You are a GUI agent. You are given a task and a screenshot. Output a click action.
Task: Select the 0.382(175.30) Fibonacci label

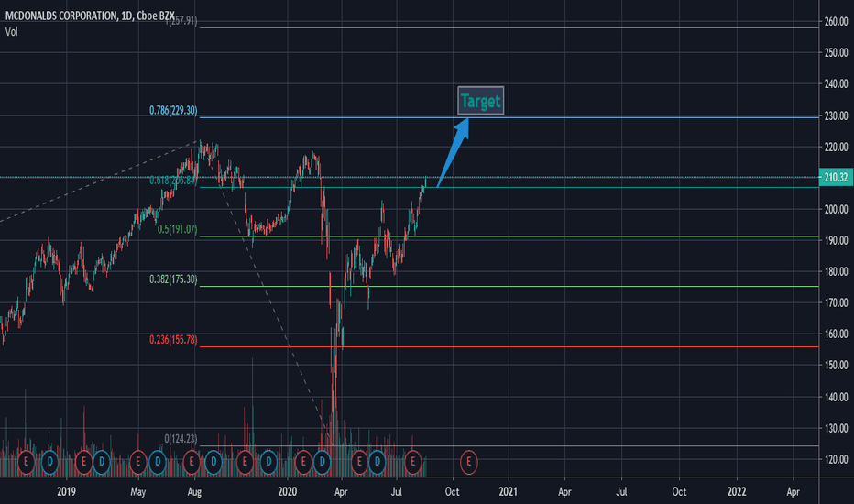[x=173, y=279]
